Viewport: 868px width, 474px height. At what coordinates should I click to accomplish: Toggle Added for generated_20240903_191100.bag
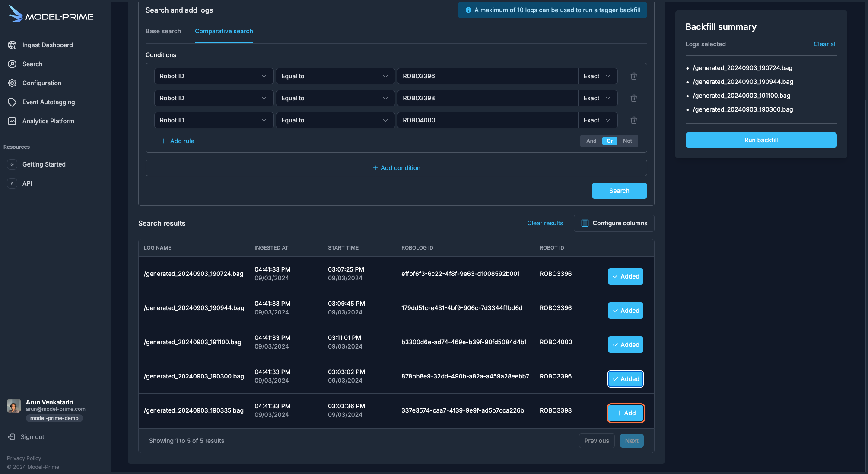pyautogui.click(x=625, y=345)
